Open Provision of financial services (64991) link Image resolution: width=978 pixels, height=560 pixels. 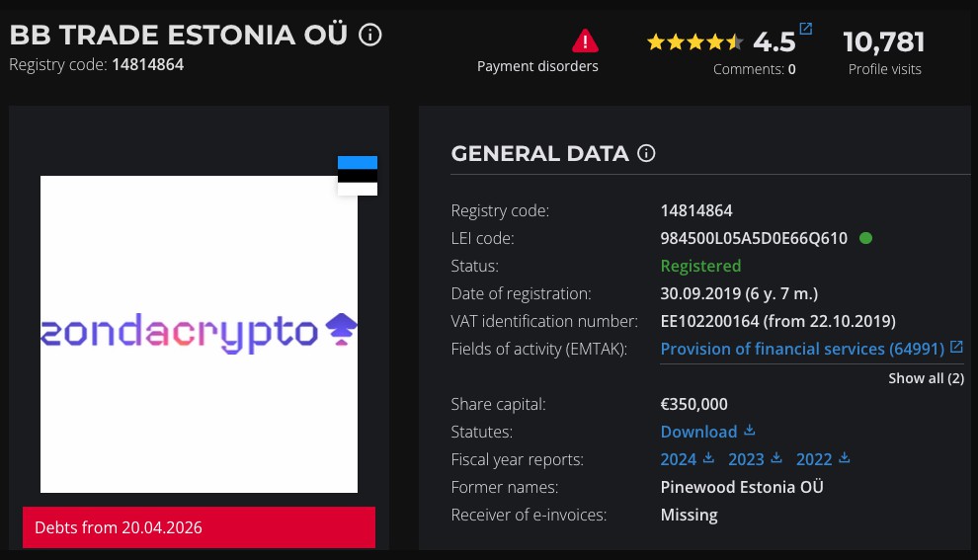[x=802, y=349]
